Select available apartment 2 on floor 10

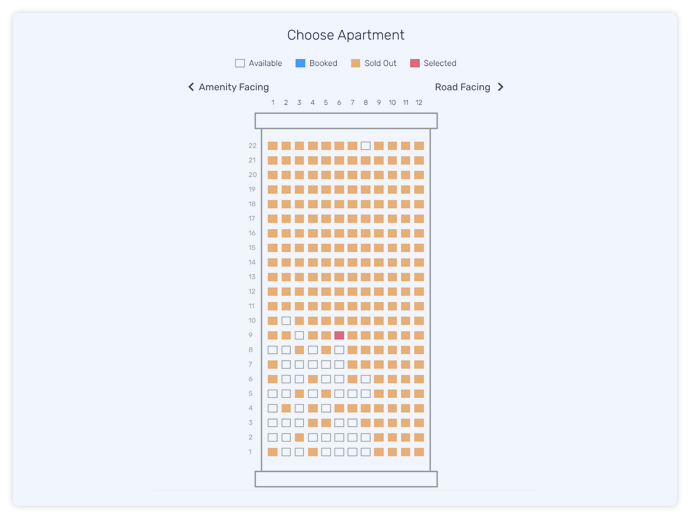286,321
